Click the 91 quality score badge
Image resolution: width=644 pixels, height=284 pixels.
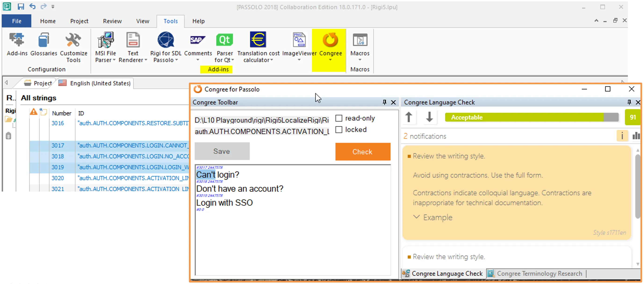pyautogui.click(x=633, y=117)
